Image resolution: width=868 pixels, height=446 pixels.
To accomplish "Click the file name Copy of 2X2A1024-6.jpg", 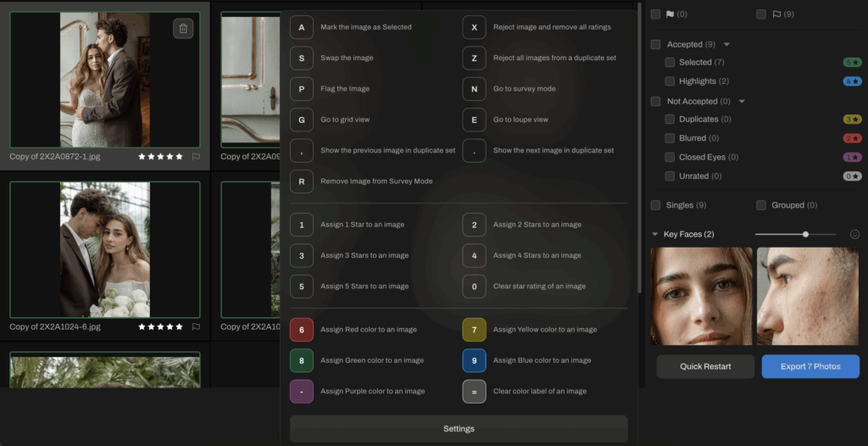I will click(x=55, y=327).
